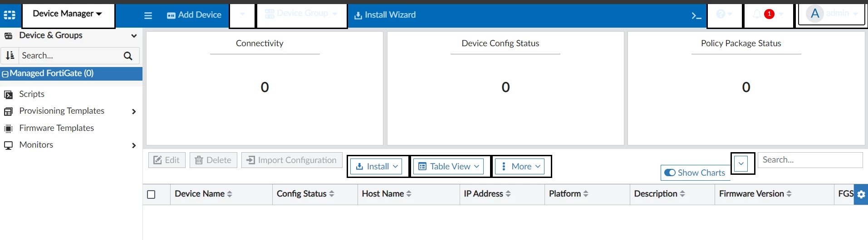Click the sort order icon beside sidebar search

tap(10, 56)
